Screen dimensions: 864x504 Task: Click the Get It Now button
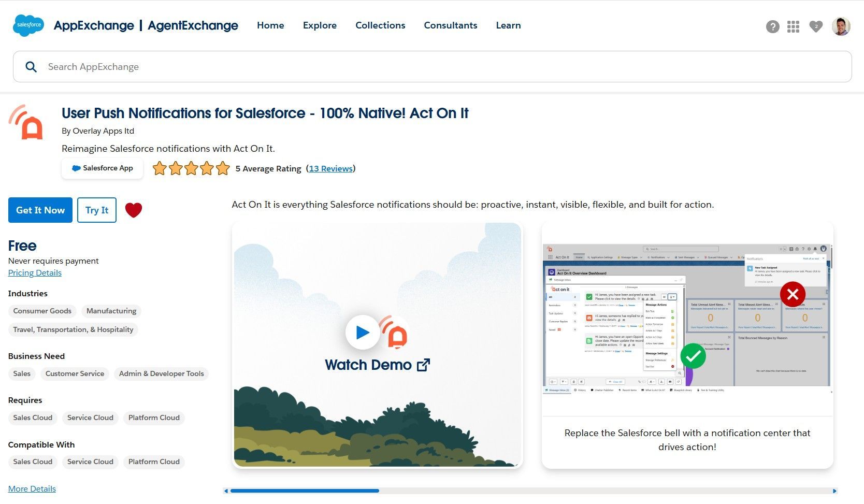pyautogui.click(x=40, y=210)
